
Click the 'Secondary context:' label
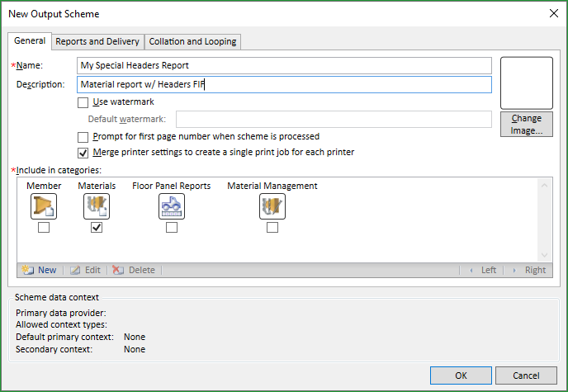tap(54, 349)
